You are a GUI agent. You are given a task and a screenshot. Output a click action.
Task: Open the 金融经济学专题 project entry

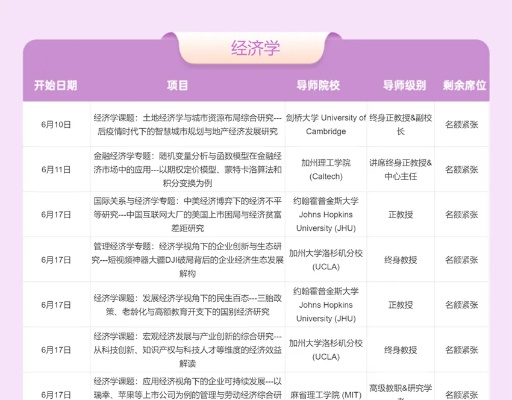coord(187,169)
